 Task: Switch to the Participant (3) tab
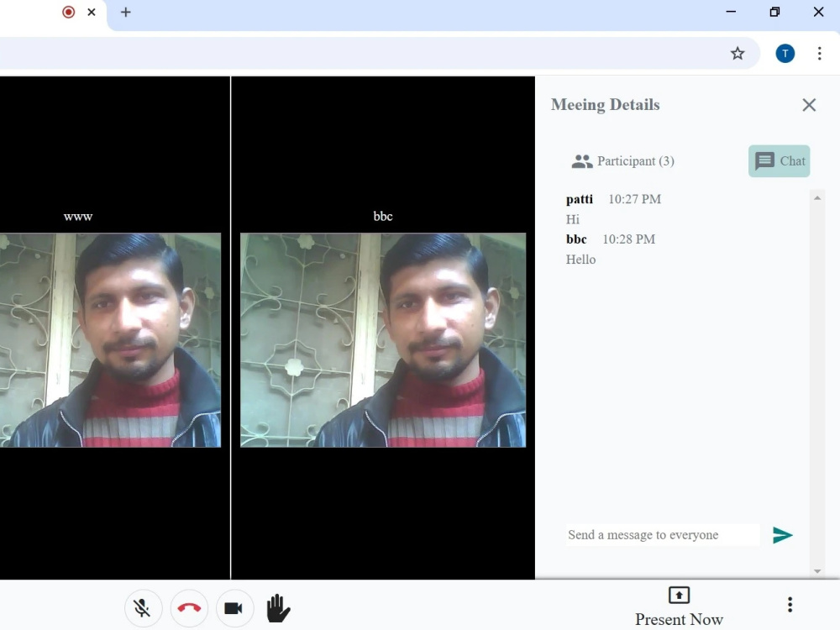coord(623,160)
